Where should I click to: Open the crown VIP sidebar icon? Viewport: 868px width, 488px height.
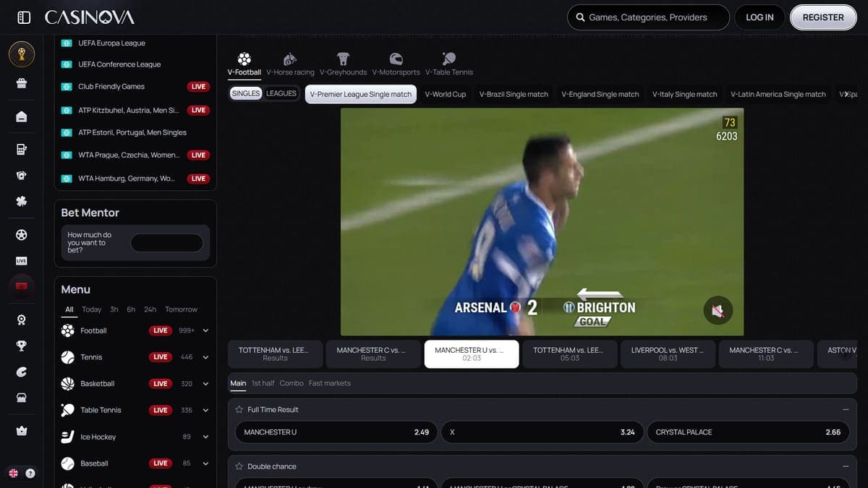22,431
